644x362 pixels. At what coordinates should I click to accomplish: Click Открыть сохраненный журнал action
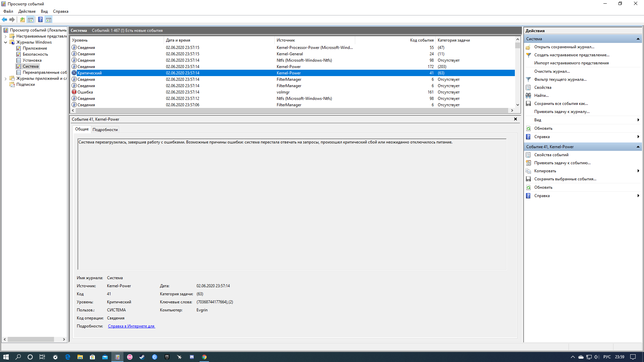(x=564, y=47)
